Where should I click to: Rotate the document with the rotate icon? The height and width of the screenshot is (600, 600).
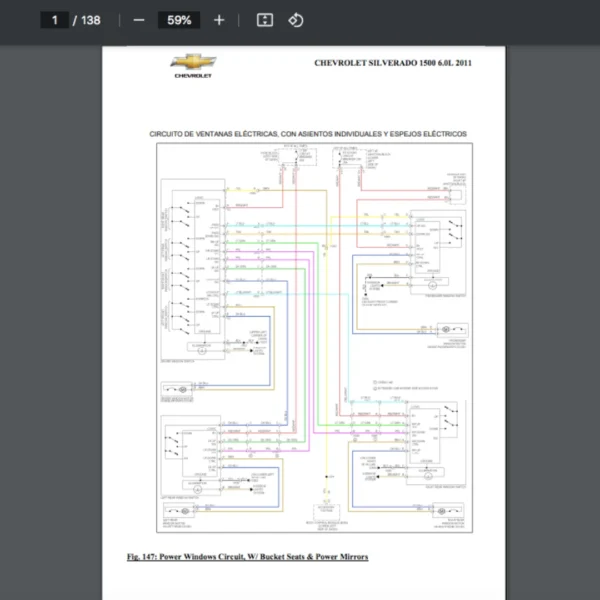[295, 20]
